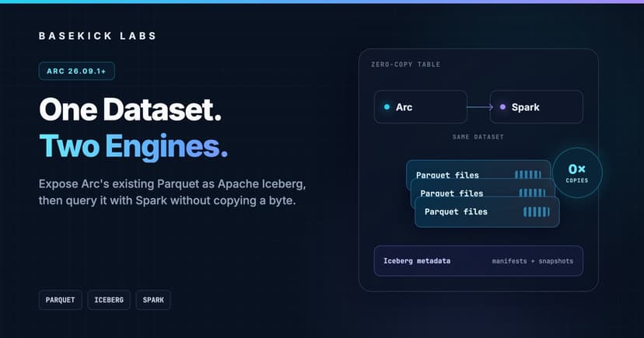644x338 pixels.
Task: Click the line 'then query it with Spark'
Action: 167,200
